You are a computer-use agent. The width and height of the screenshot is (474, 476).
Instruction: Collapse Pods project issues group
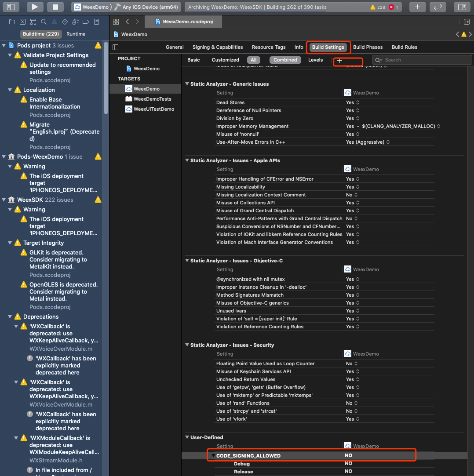(x=4, y=46)
